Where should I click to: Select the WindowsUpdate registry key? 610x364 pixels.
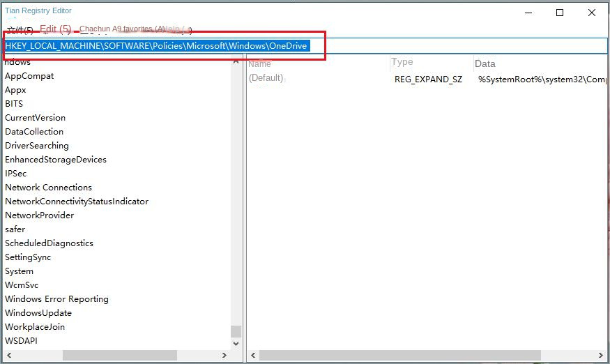coord(38,313)
